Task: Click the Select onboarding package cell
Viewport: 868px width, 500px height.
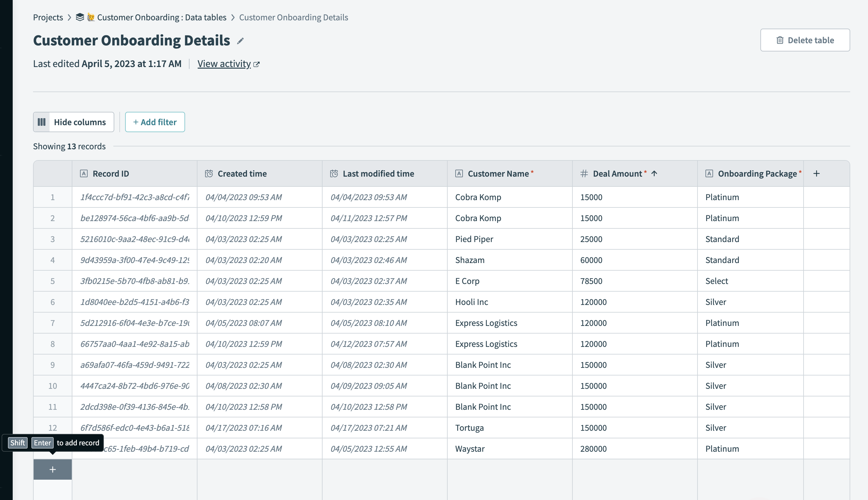Action: click(750, 281)
